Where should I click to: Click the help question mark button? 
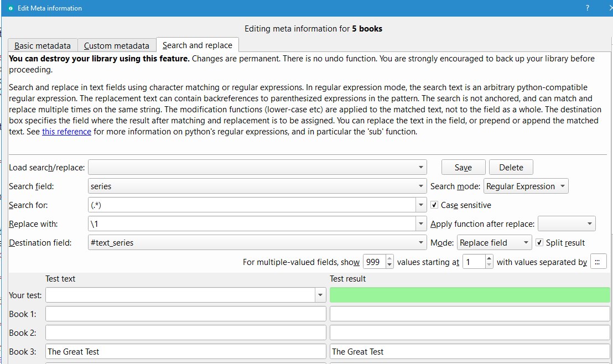click(x=587, y=8)
